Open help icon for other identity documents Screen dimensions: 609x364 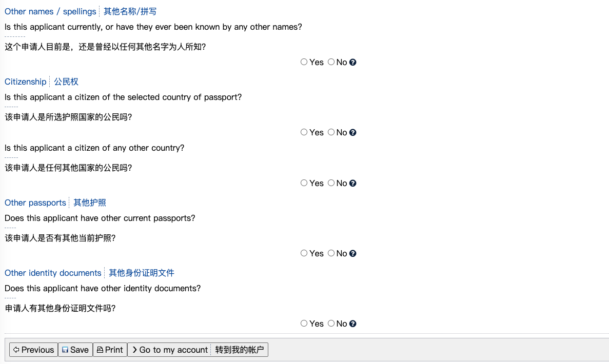click(352, 323)
